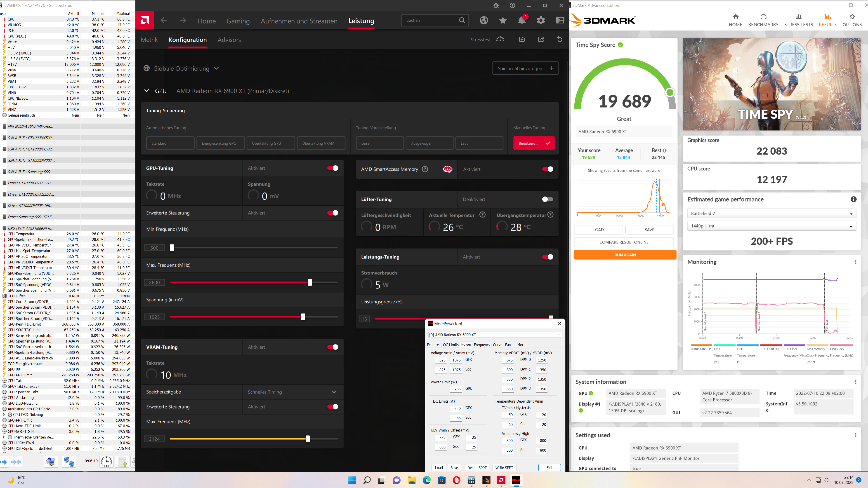Open the 1440p Ultra resolution dropdown
This screenshot has width=868, height=488.
771,226
